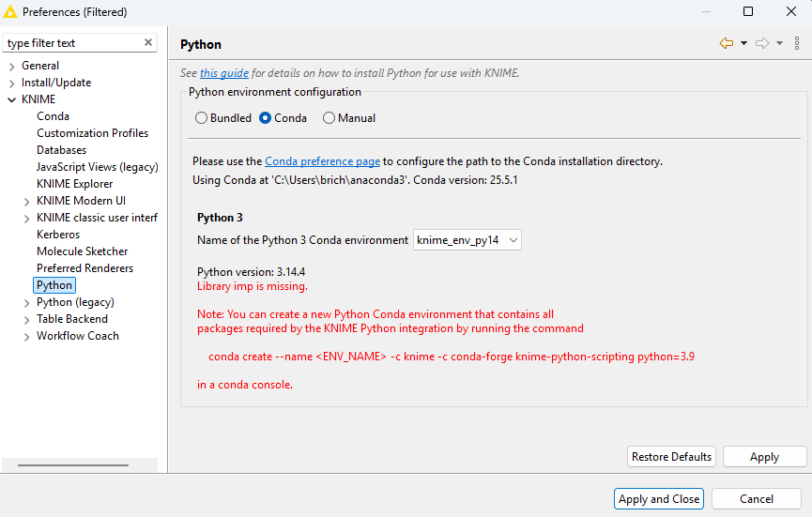Collapse the KNIME tree node
This screenshot has width=812, height=517.
tap(11, 99)
